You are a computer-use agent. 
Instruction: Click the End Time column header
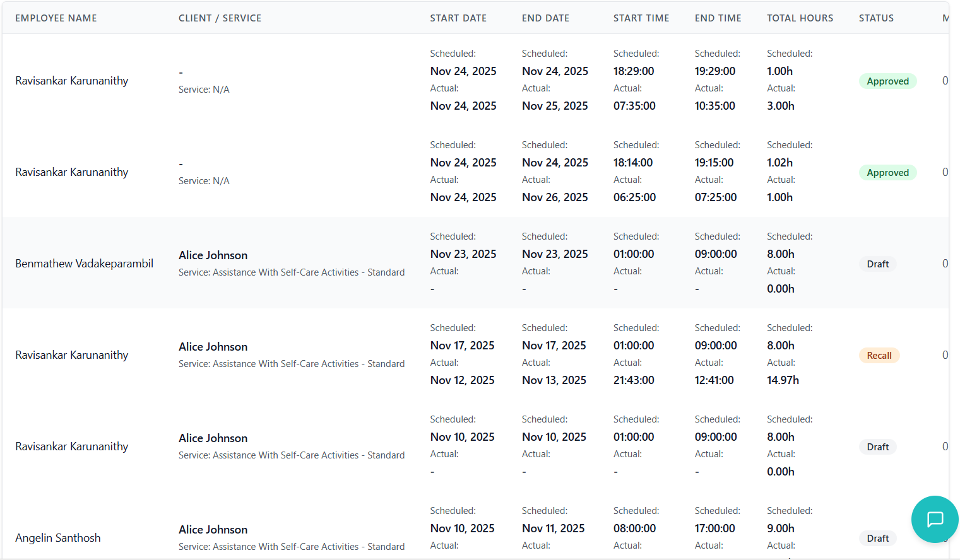[718, 18]
